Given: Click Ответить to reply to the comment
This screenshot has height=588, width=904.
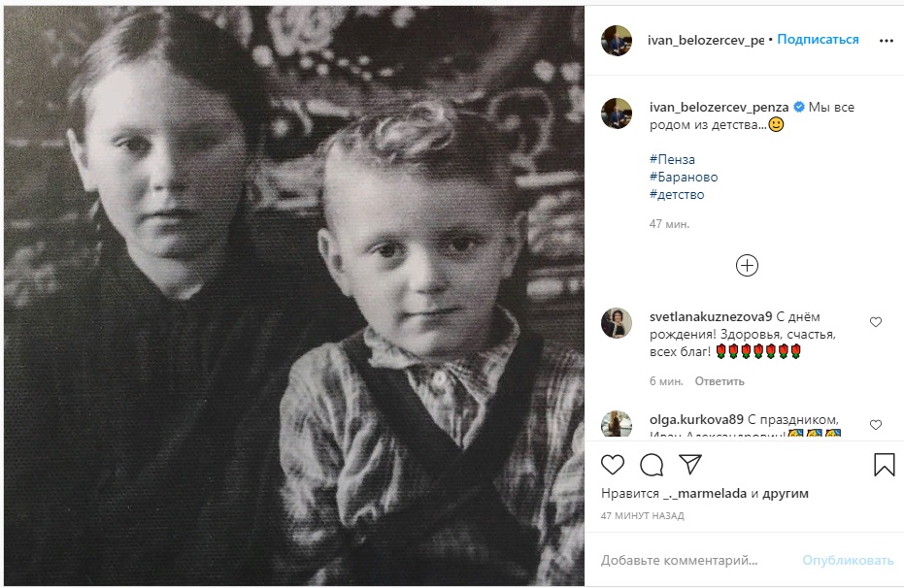Looking at the screenshot, I should pyautogui.click(x=721, y=381).
